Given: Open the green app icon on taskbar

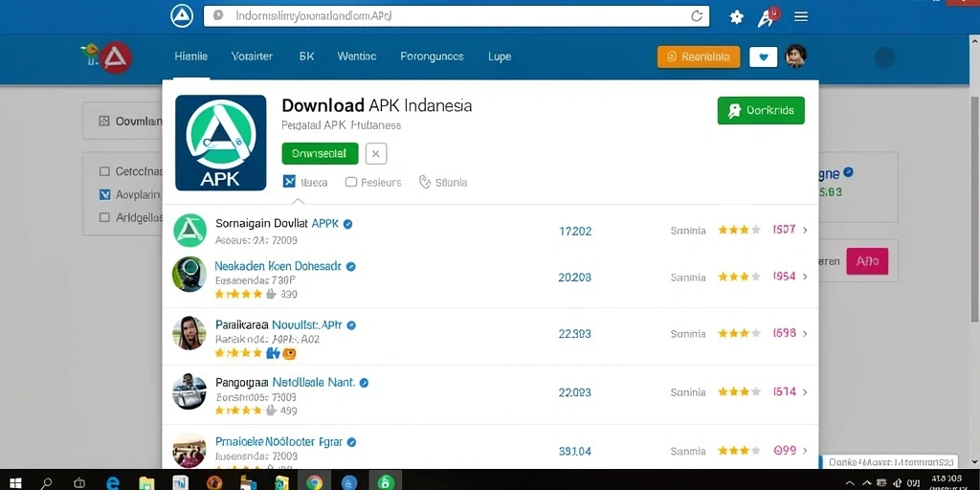Looking at the screenshot, I should point(386,482).
